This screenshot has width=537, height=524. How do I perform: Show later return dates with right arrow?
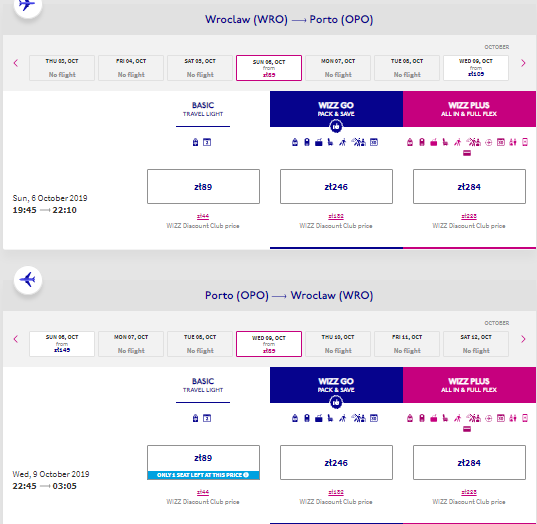[x=523, y=339]
